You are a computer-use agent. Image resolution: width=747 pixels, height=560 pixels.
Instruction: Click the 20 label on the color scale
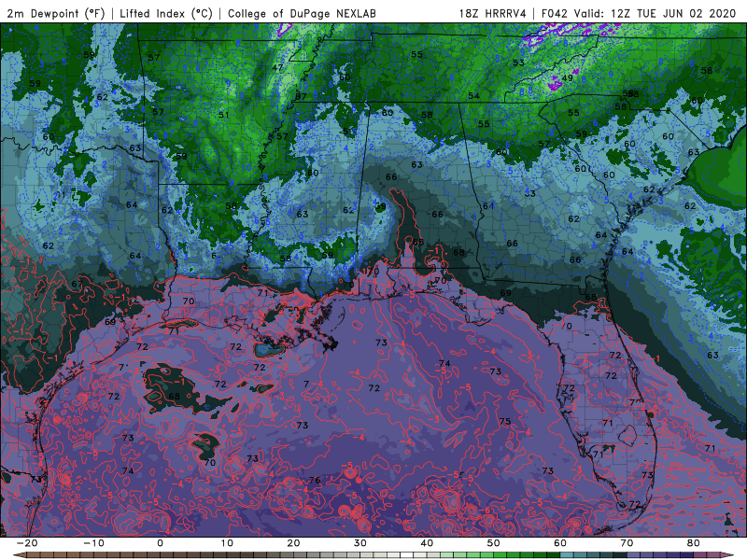293,543
